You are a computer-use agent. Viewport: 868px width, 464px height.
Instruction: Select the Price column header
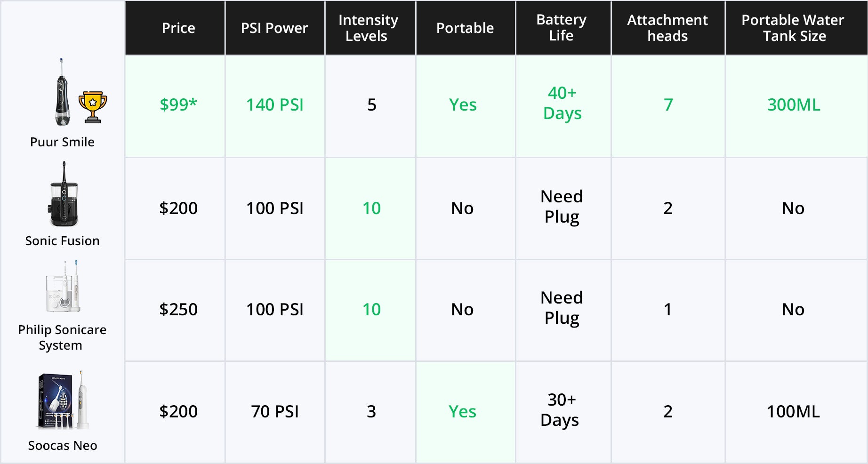coord(178,28)
